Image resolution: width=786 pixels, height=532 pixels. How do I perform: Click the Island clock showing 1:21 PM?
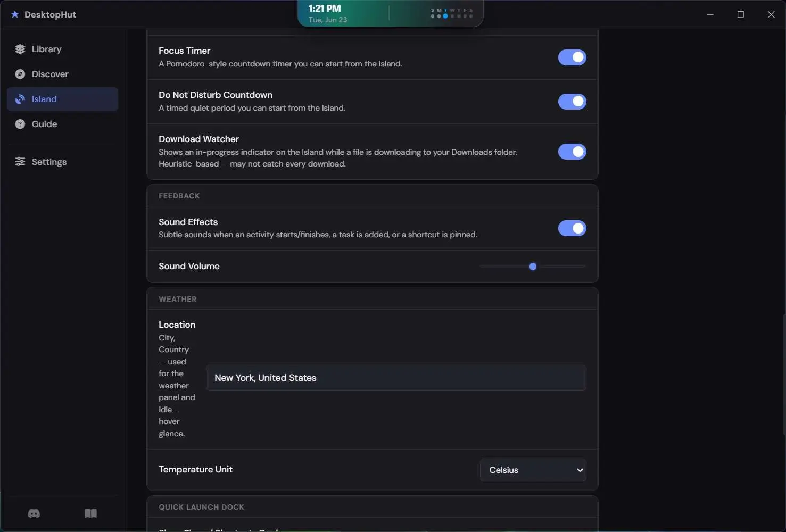point(325,9)
